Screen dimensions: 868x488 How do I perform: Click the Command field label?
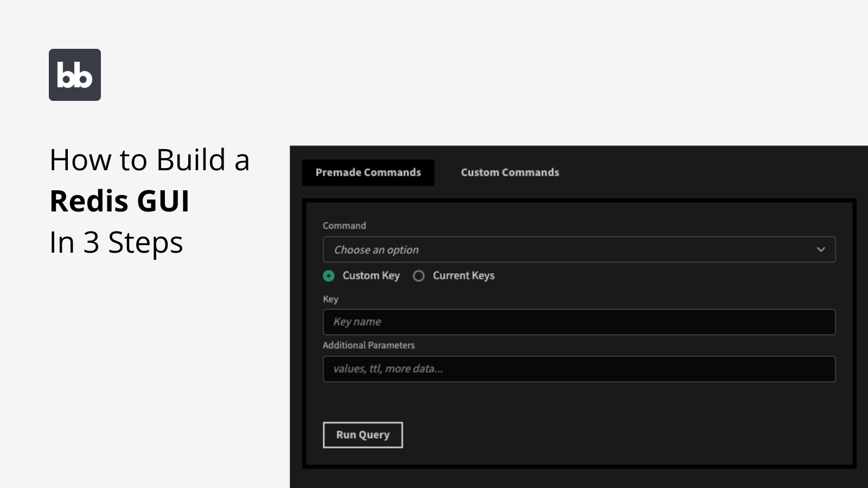point(344,226)
